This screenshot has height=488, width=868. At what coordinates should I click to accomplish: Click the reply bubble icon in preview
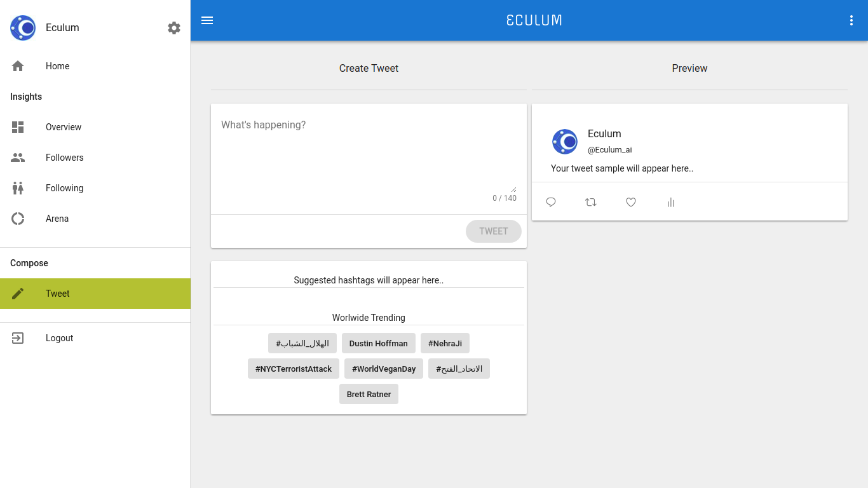coord(551,202)
